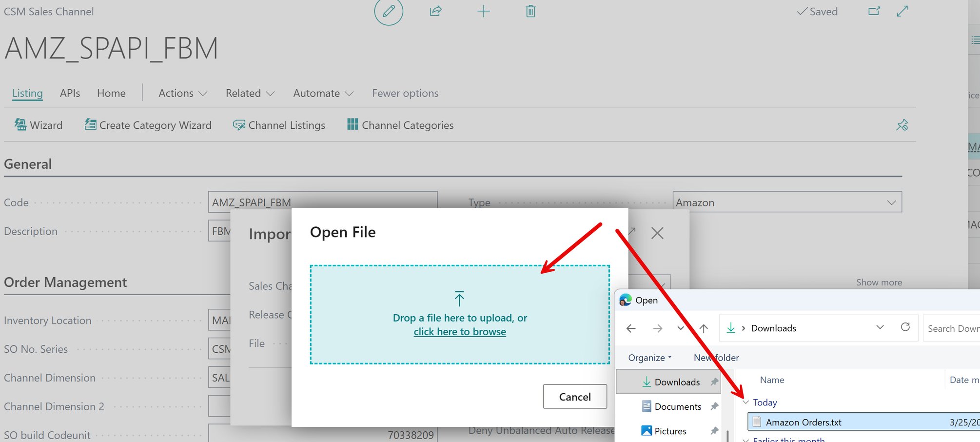Open the Wizard action
Image resolution: width=980 pixels, height=442 pixels.
(39, 125)
